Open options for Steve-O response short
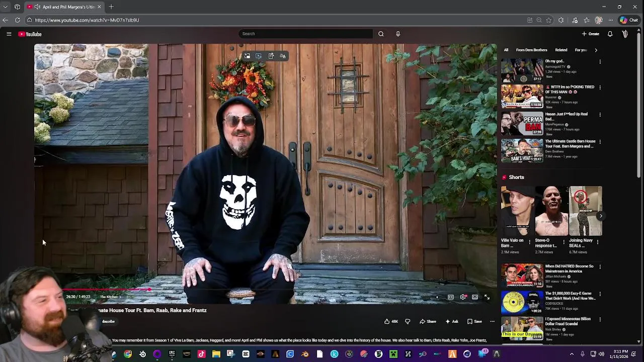644x362 pixels. point(563,242)
